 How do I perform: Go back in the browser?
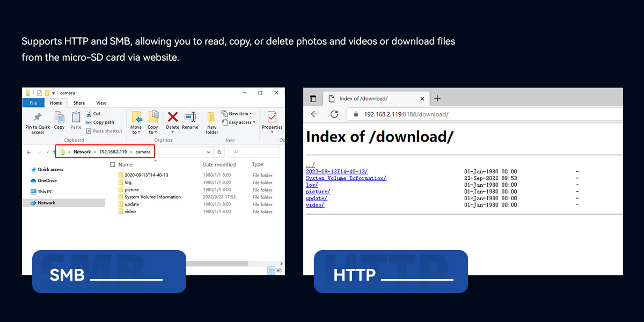pyautogui.click(x=315, y=114)
